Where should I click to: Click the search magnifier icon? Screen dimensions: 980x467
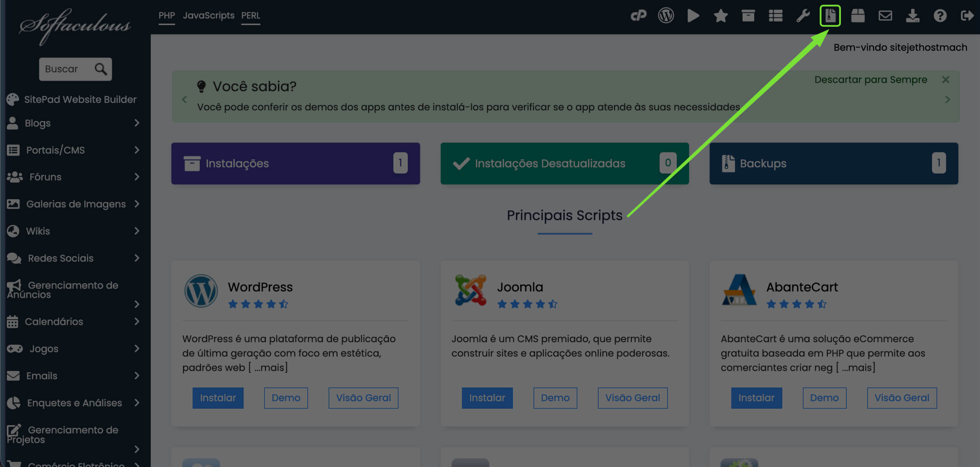tap(101, 69)
